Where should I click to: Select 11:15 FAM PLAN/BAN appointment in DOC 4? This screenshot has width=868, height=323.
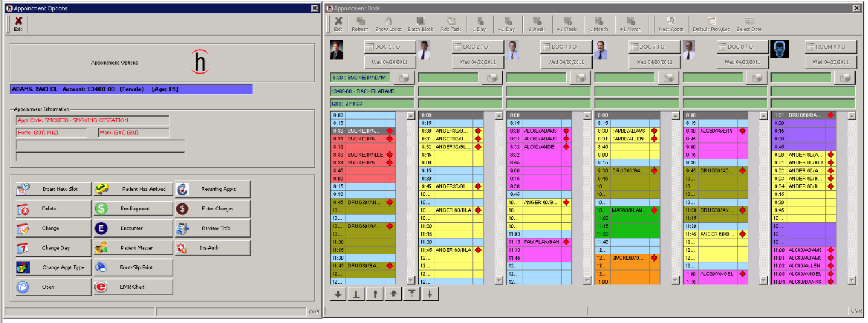538,241
